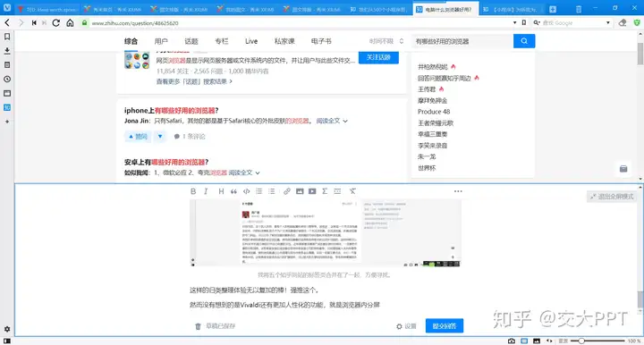Screen dimensions: 644x345
Task: Toggle italic formatting in the answer editor
Action: pos(206,191)
